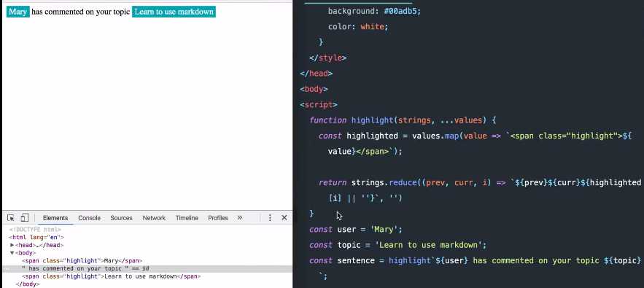Select the html lang="en" node
The width and height of the screenshot is (644, 288).
(x=36, y=237)
